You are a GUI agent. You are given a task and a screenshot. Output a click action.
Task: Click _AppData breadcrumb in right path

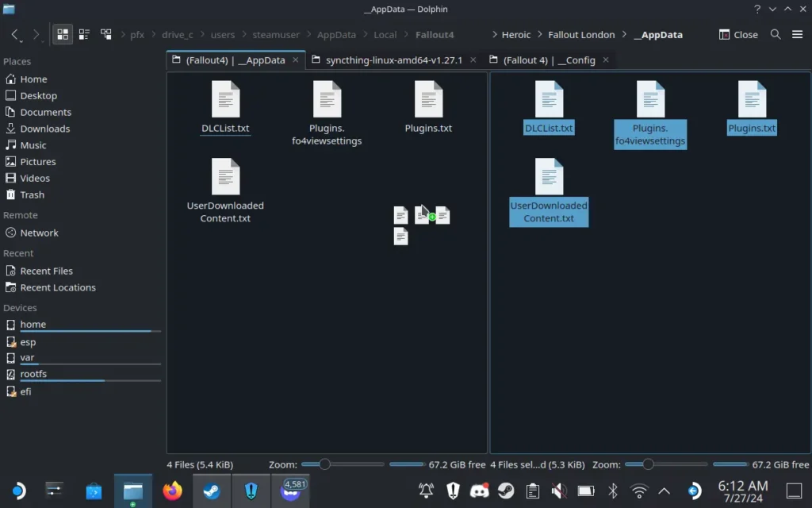coord(657,35)
